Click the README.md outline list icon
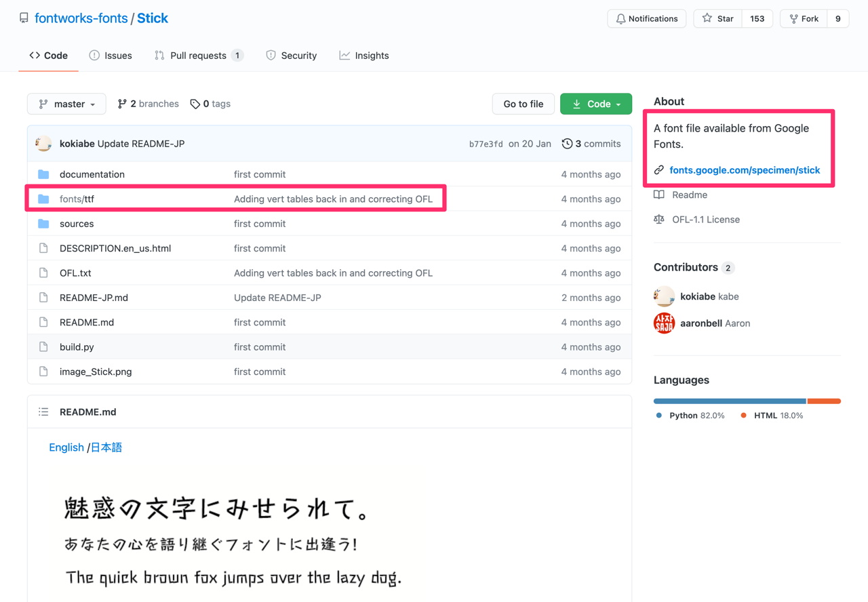Viewport: 868px width, 602px height. (x=43, y=412)
